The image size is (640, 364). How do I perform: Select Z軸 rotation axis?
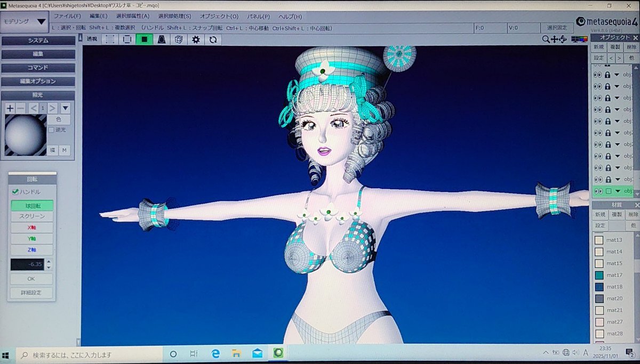point(32,249)
